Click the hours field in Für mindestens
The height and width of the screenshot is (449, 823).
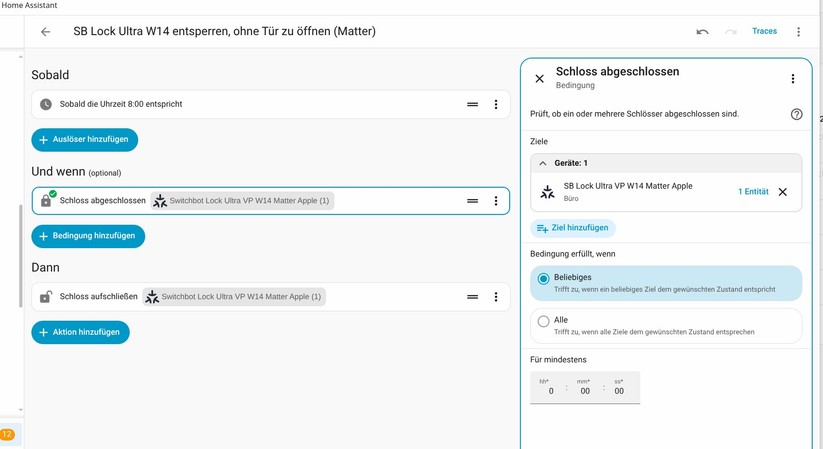click(x=548, y=388)
